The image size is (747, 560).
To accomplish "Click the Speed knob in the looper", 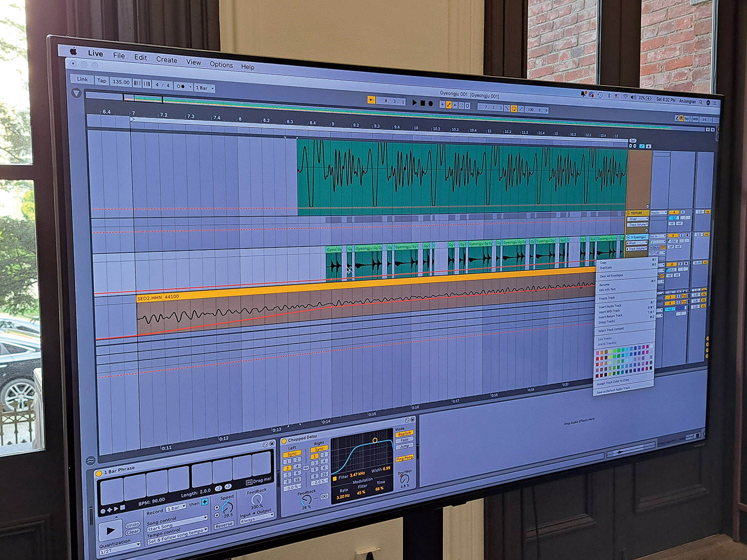I will point(227,507).
